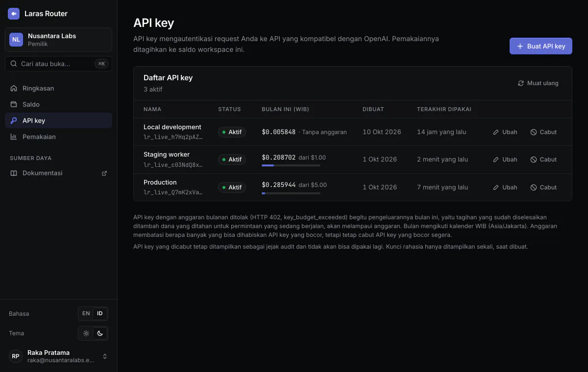Click the '3 aktif' count text
Image resolution: width=588 pixels, height=372 pixels.
pyautogui.click(x=153, y=89)
